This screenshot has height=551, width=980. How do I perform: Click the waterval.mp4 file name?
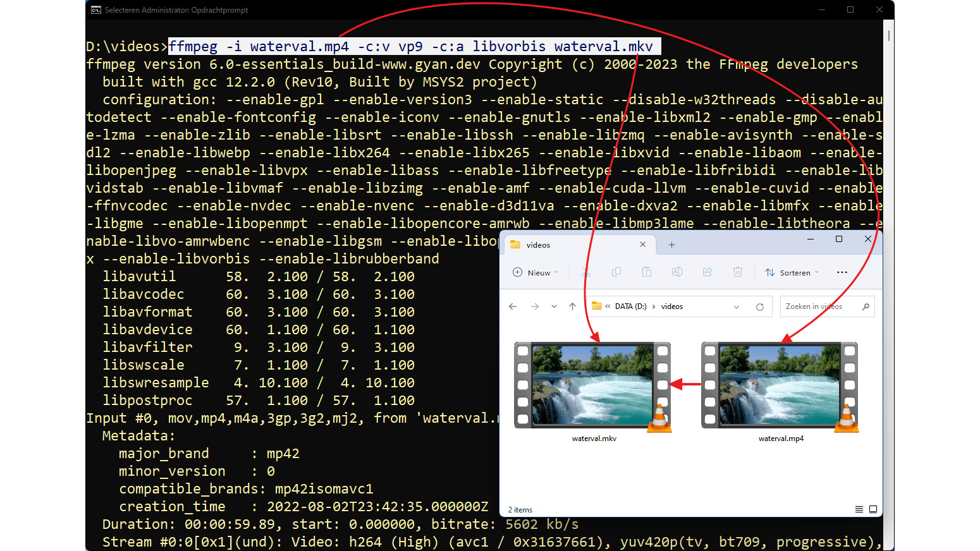(x=781, y=439)
